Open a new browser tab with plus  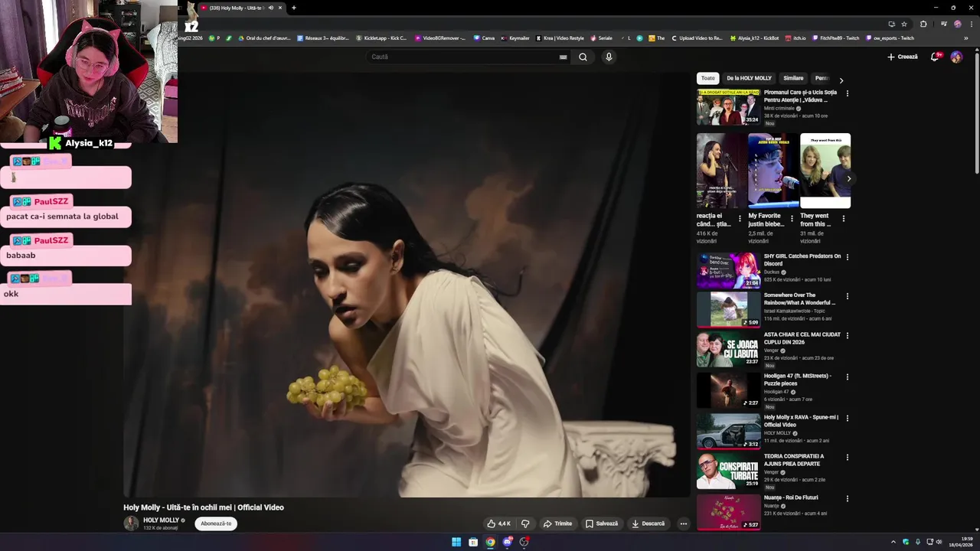pos(293,8)
